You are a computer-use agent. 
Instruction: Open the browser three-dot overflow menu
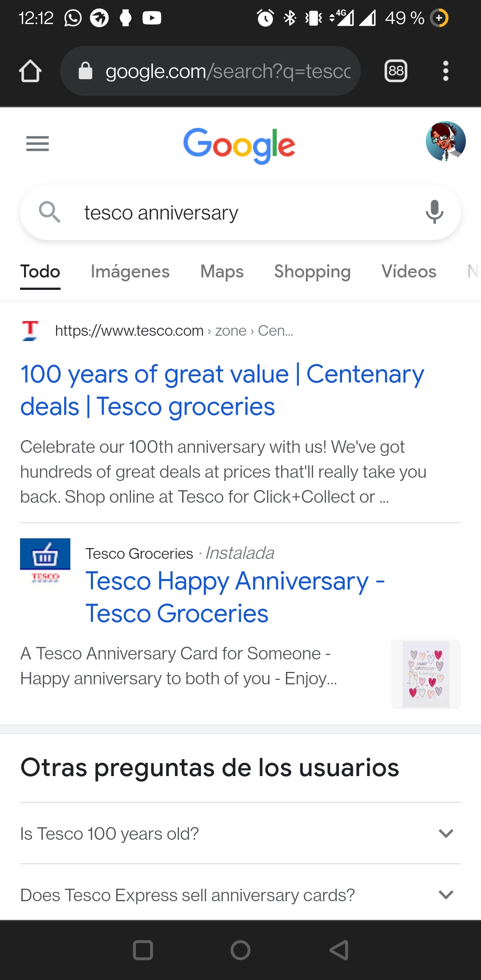pos(445,71)
